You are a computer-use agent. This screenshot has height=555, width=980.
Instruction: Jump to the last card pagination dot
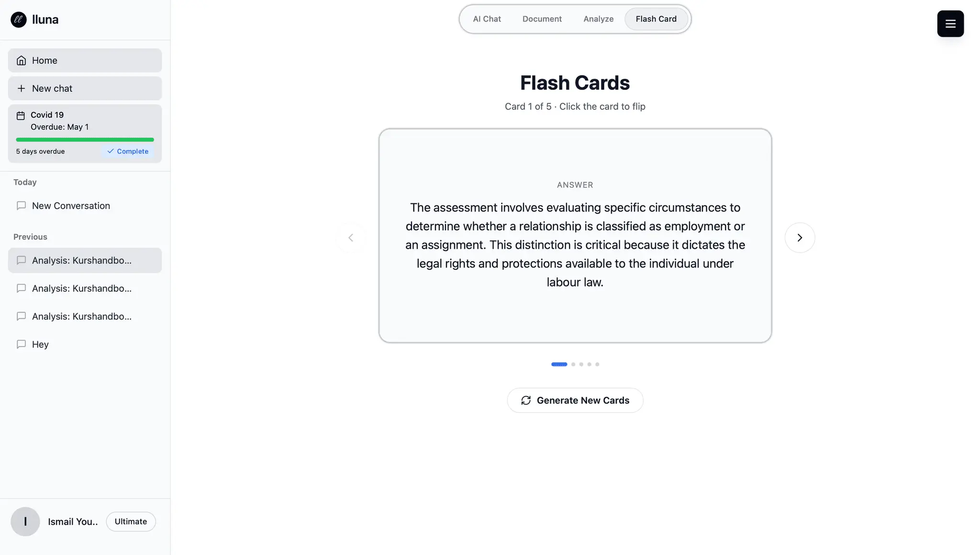[x=597, y=365]
